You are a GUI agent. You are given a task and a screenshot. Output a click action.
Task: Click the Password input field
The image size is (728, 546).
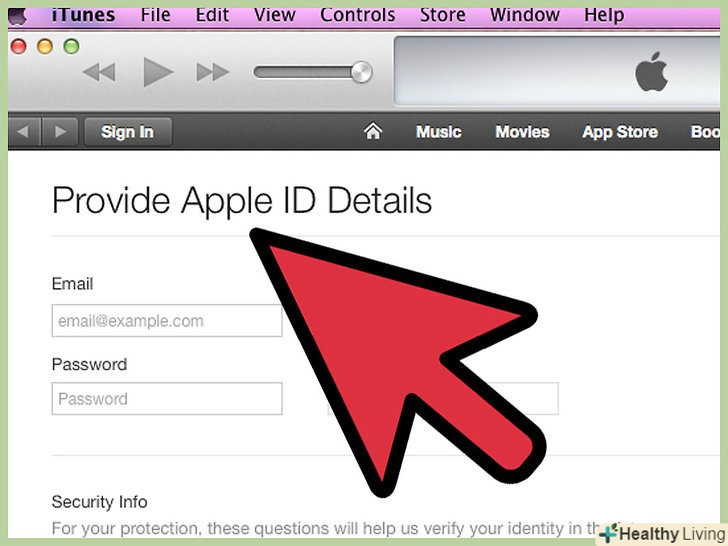point(167,398)
